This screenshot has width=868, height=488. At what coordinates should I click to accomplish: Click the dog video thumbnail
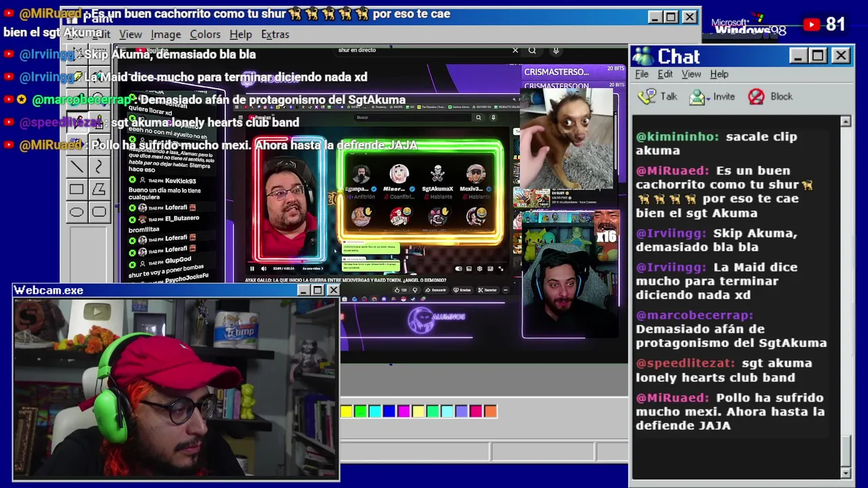[566, 138]
